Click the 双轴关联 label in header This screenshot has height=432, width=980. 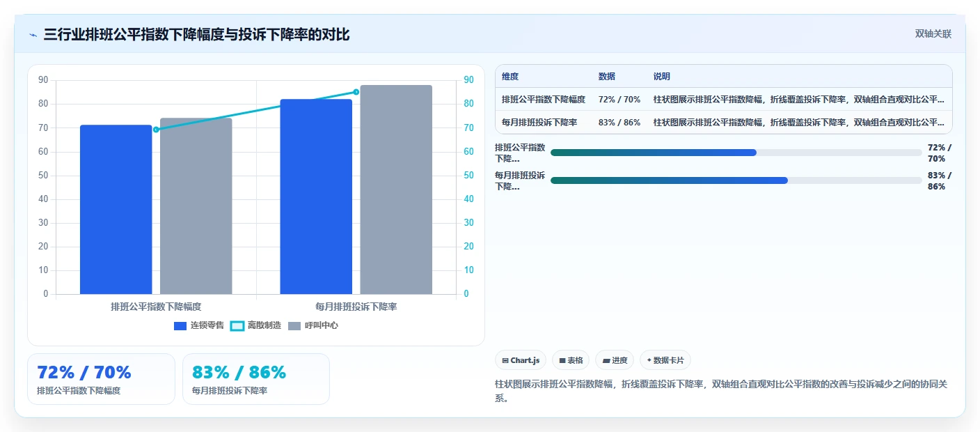(x=933, y=33)
